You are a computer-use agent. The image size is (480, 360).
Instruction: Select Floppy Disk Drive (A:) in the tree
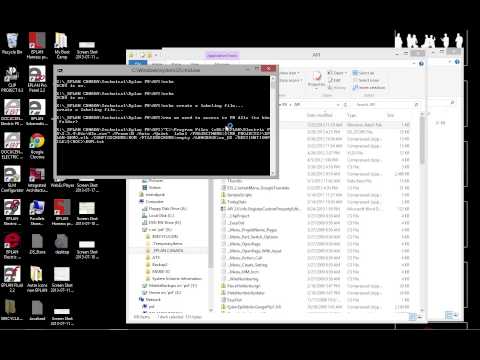[165, 209]
